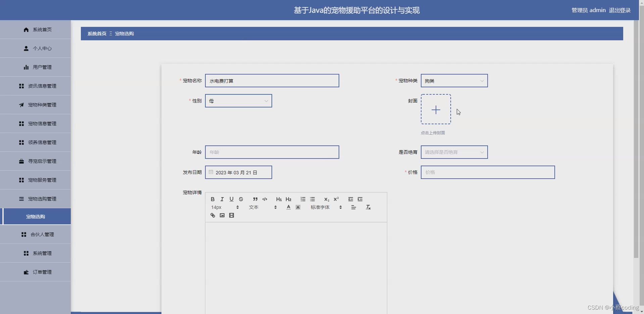This screenshot has height=314, width=644.
Task: Apply subscript formatting
Action: (327, 199)
